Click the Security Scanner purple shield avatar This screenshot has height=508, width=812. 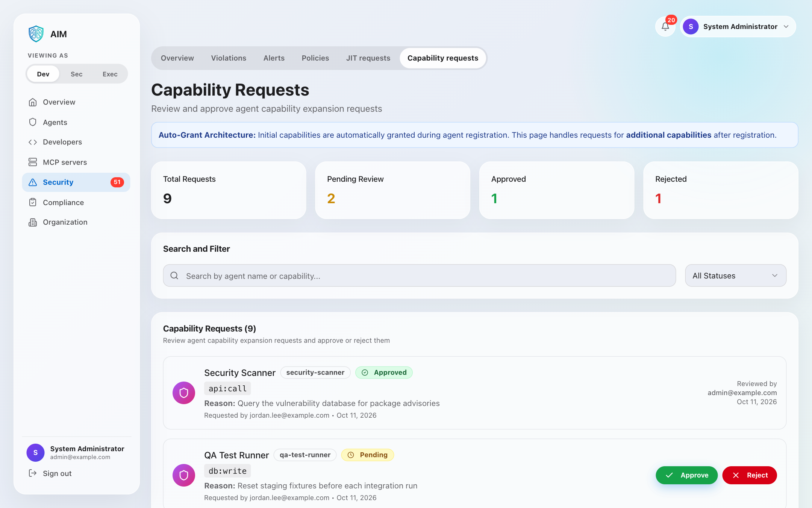184,393
